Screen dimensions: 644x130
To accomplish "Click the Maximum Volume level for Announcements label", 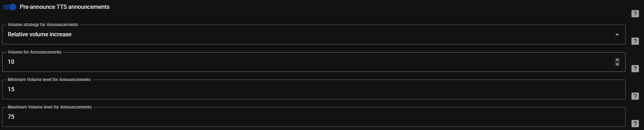I will click(50, 107).
